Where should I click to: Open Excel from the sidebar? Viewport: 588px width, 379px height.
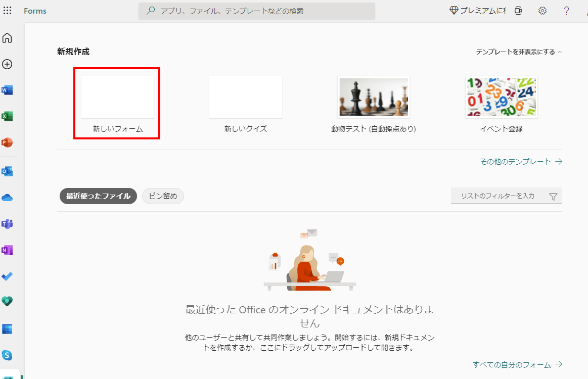pyautogui.click(x=7, y=116)
